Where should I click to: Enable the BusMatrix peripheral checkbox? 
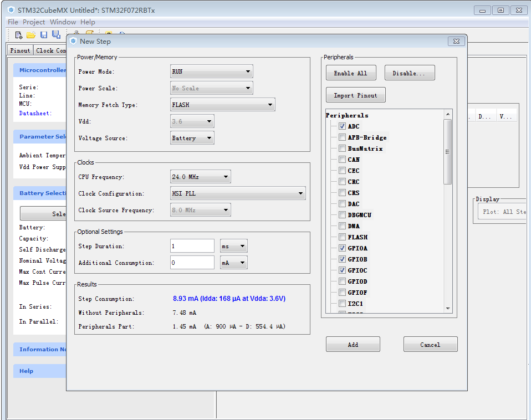pyautogui.click(x=342, y=148)
